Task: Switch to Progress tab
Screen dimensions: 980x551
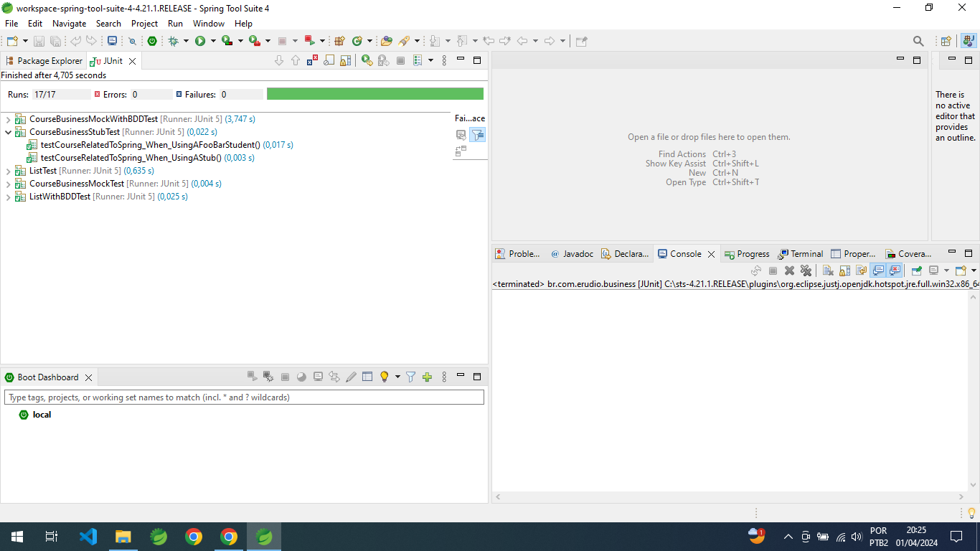Action: click(x=747, y=254)
